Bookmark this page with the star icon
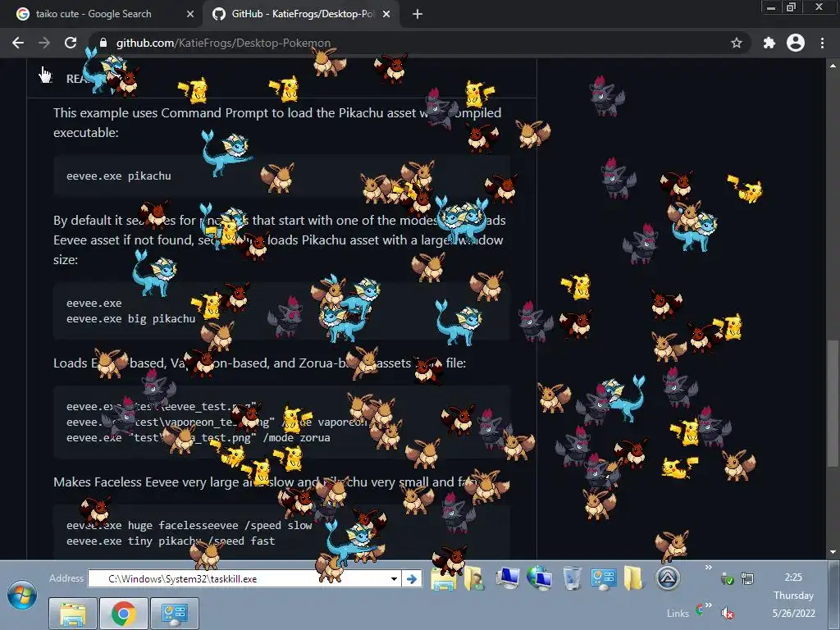840x630 pixels. pyautogui.click(x=737, y=43)
